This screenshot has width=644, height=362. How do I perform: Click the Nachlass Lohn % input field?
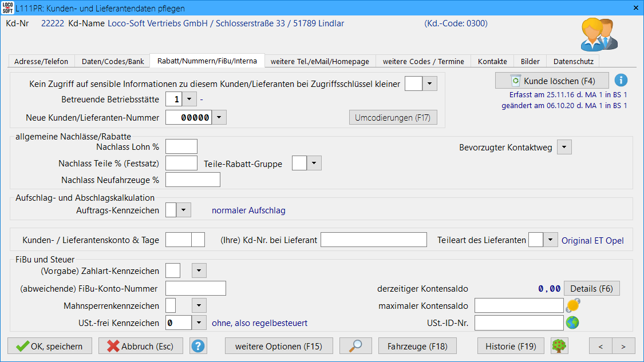point(181,147)
